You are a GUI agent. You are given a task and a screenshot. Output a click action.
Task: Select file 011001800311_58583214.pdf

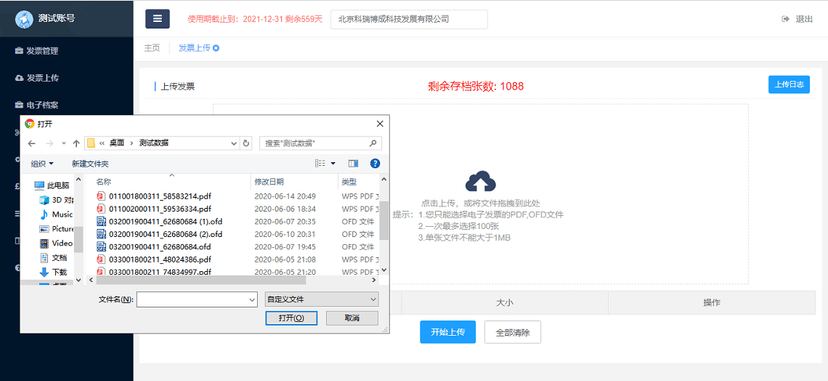coord(161,196)
